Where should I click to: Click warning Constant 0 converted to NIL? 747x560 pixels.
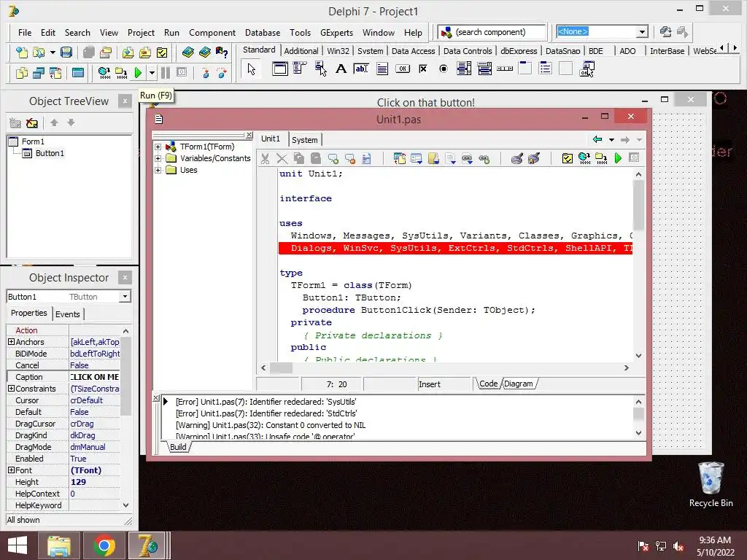[271, 425]
